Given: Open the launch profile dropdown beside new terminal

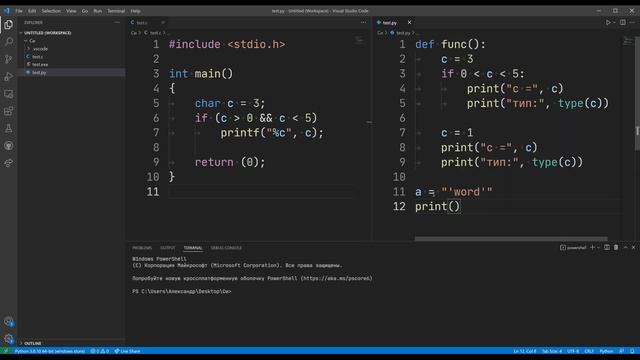Looking at the screenshot, I should click(598, 247).
